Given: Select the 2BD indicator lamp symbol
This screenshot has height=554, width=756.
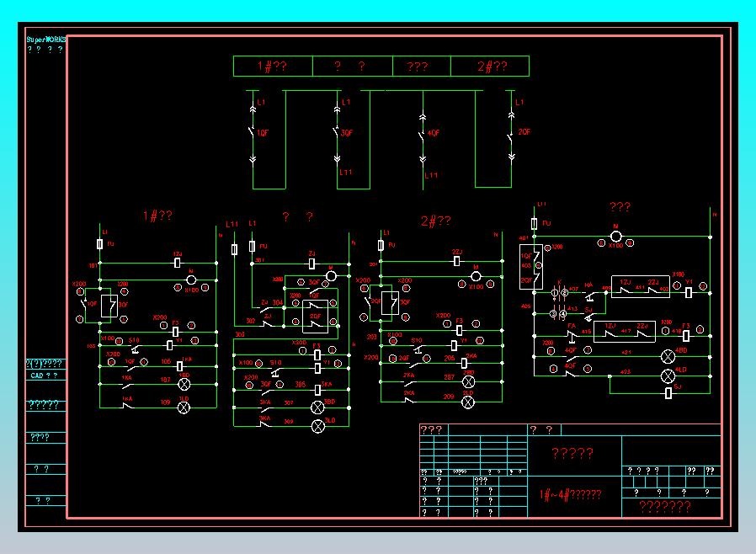Looking at the screenshot, I should point(468,382).
